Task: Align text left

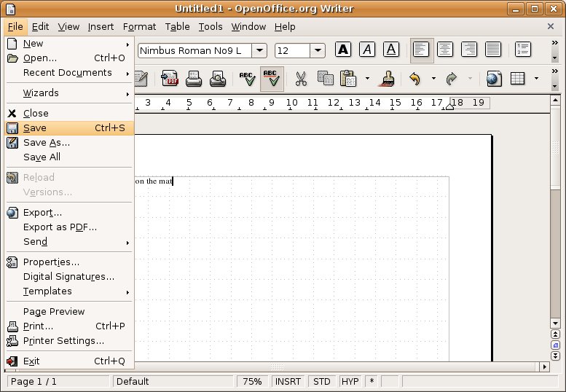Action: [x=422, y=50]
